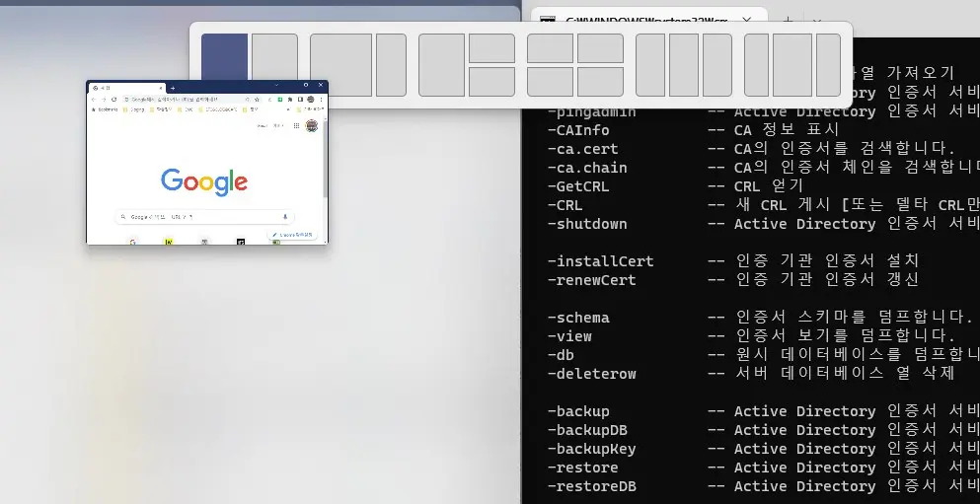Open the DOC bookmarks folder

tap(186, 109)
